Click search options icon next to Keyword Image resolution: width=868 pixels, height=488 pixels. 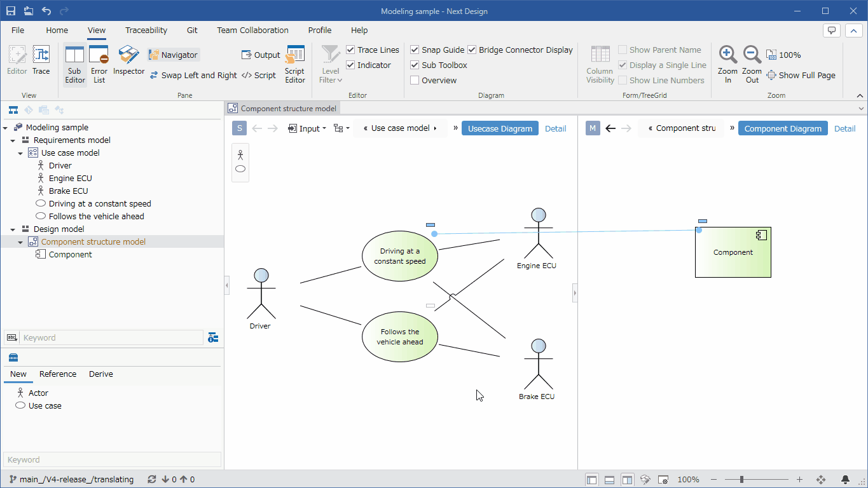coord(213,337)
